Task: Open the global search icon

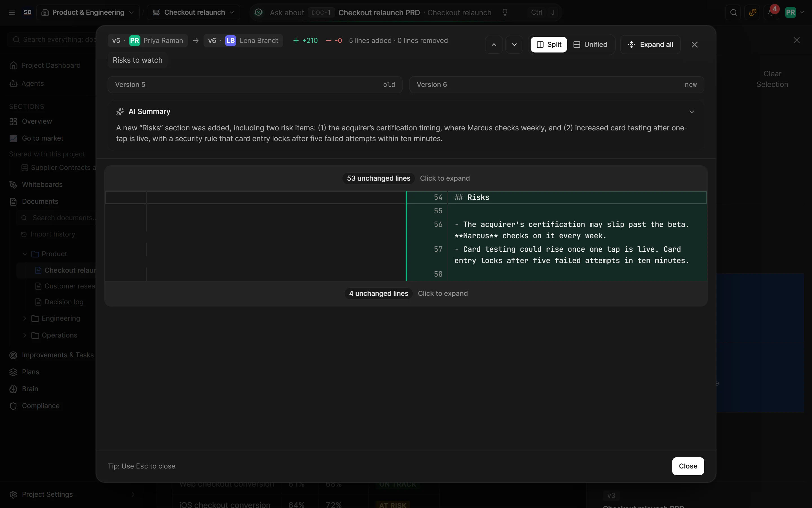Action: [734, 12]
